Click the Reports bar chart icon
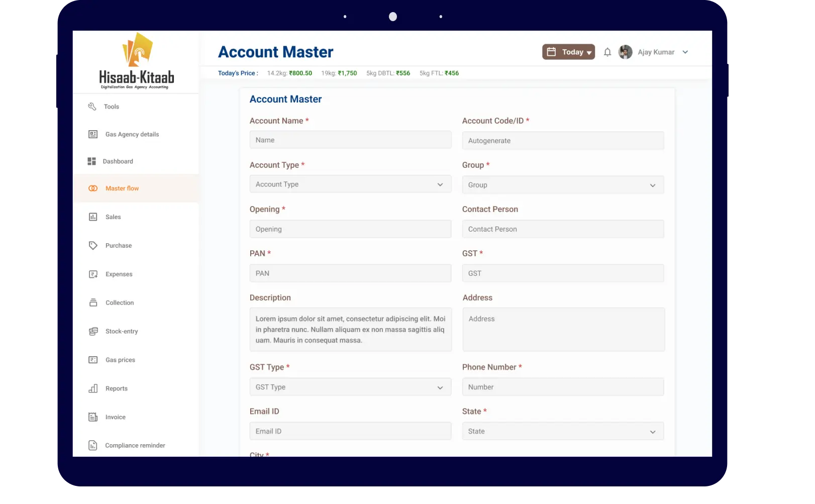The image size is (815, 504). tap(93, 388)
